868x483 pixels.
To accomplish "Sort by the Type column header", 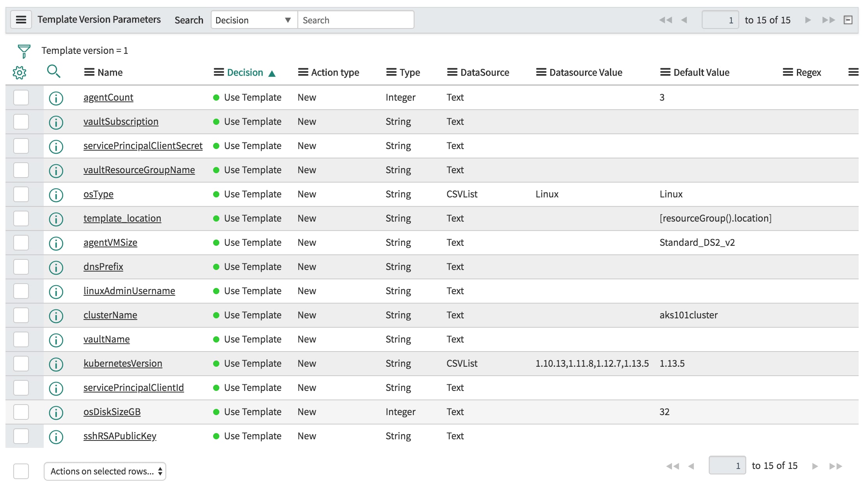I will coord(410,73).
